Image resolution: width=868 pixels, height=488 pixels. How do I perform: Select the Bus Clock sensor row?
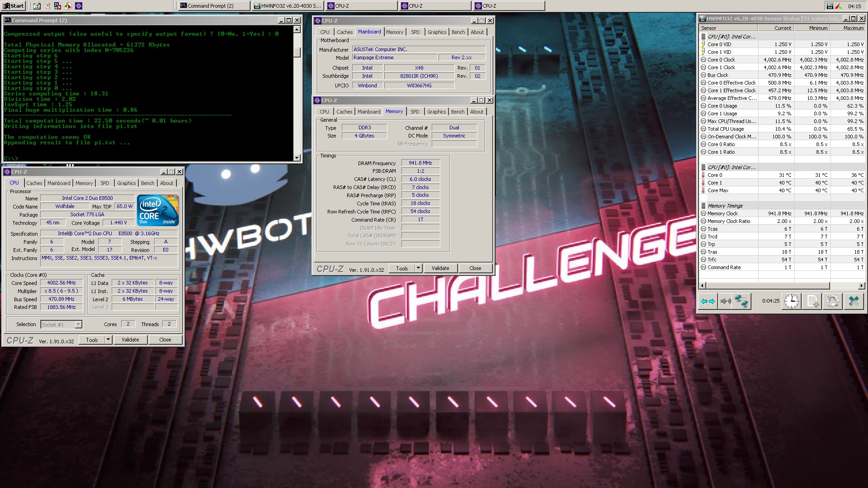click(782, 75)
